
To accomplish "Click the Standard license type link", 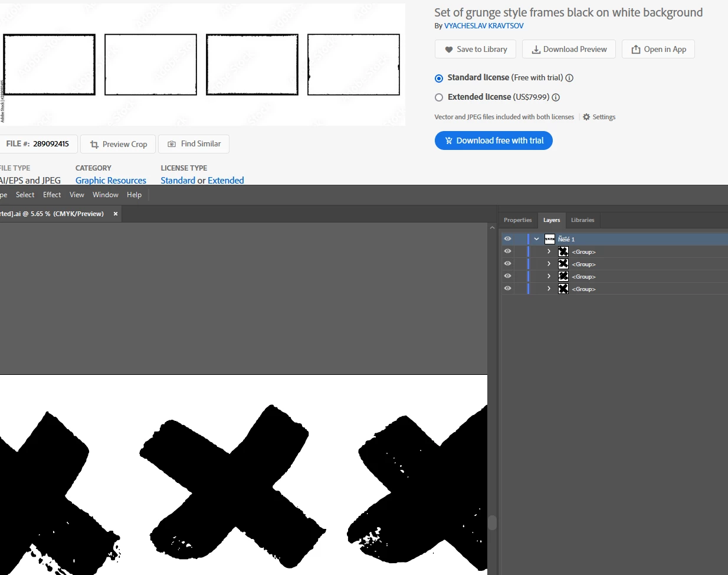I will coord(178,180).
